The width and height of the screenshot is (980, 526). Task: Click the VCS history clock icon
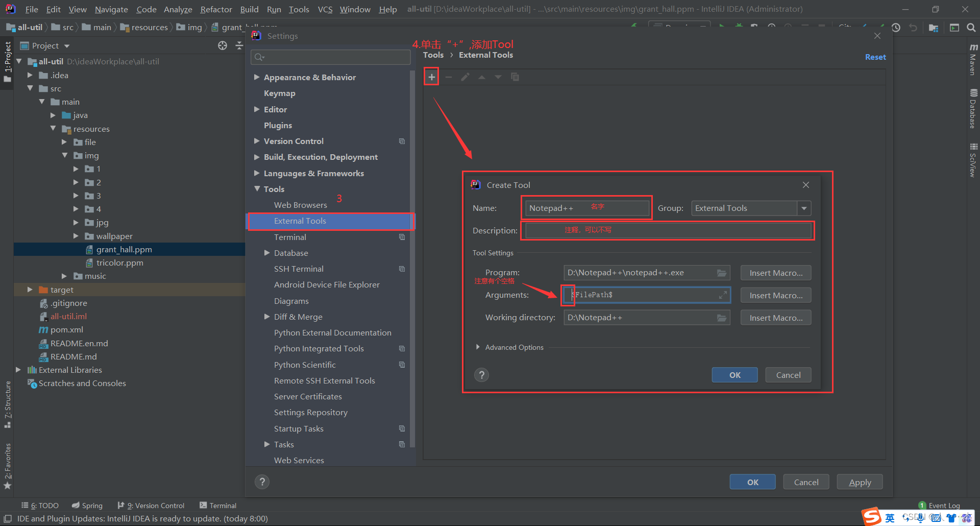point(896,28)
